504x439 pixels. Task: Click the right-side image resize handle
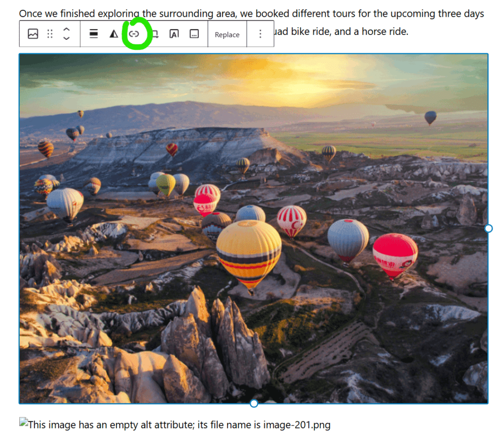pyautogui.click(x=488, y=228)
